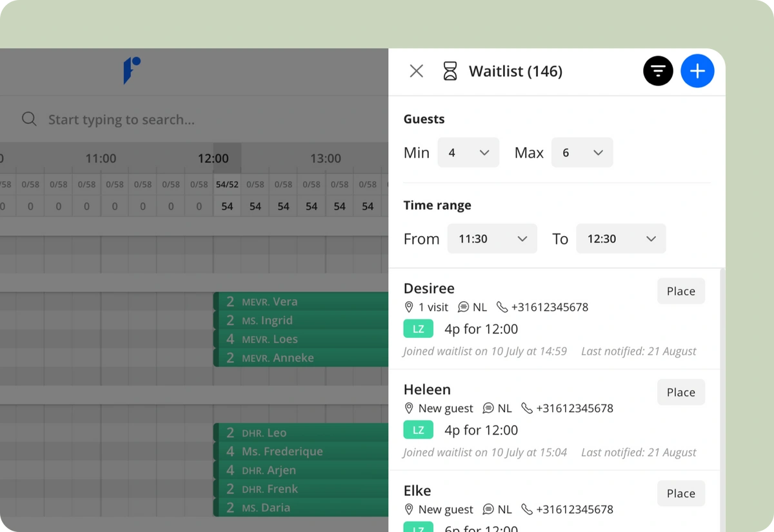This screenshot has width=774, height=532.
Task: Close the Waitlist panel with the X icon
Action: click(x=417, y=71)
